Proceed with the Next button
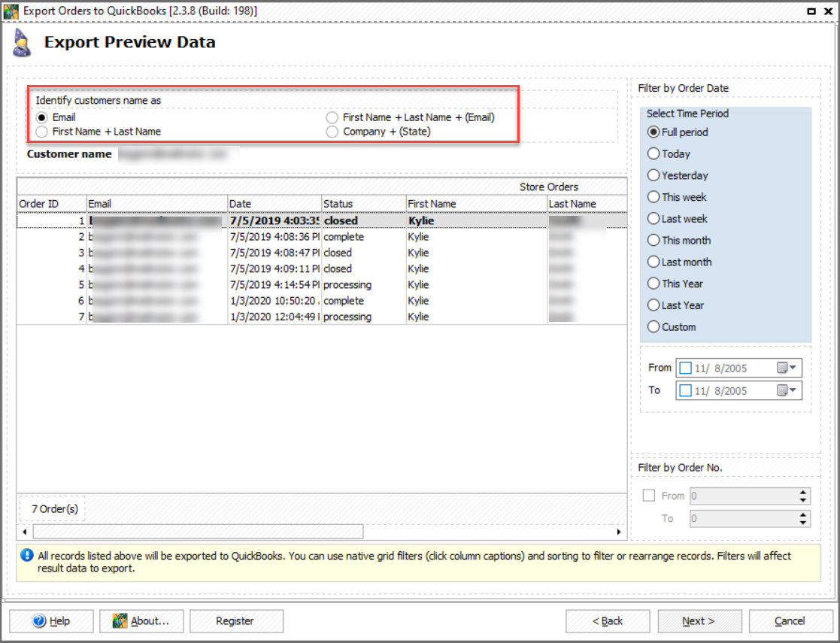 coord(699,620)
